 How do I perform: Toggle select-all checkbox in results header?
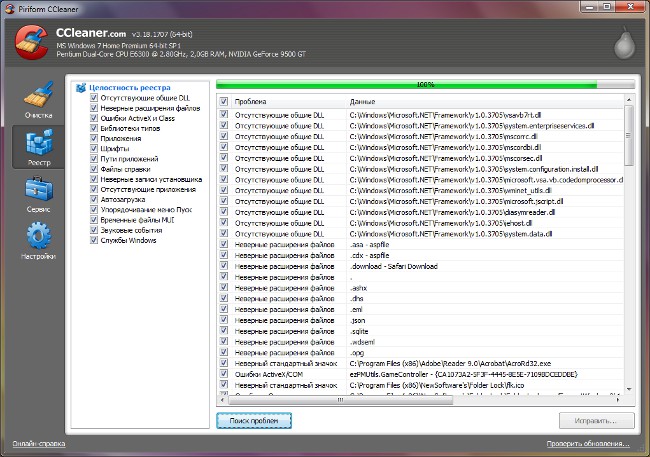point(224,101)
